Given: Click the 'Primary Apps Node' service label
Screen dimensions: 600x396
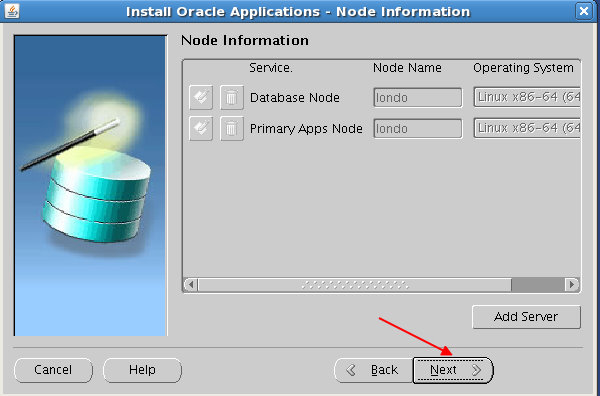Looking at the screenshot, I should point(306,129).
